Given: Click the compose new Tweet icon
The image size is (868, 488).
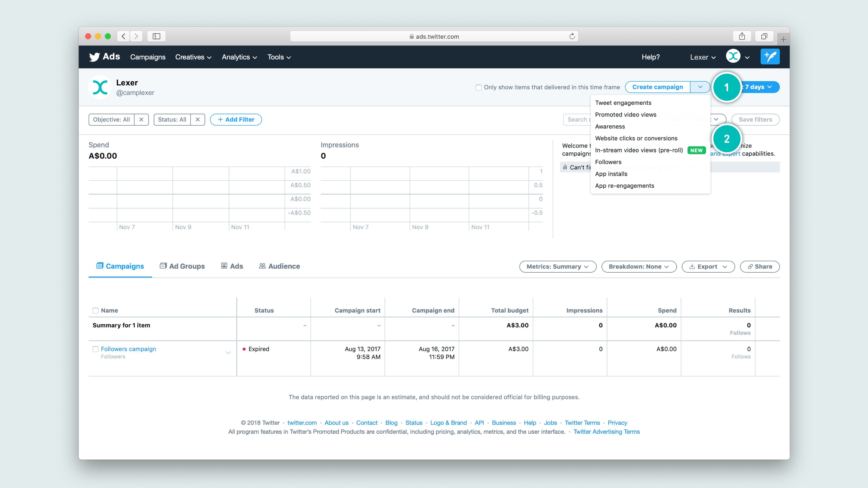Looking at the screenshot, I should coord(770,56).
